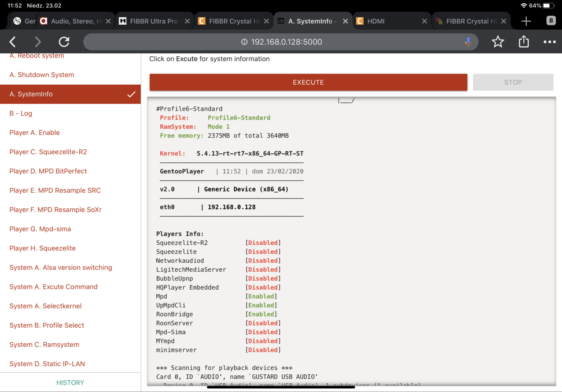Tap the 11:52 clock in status bar
The image size is (562, 392).
[x=14, y=6]
